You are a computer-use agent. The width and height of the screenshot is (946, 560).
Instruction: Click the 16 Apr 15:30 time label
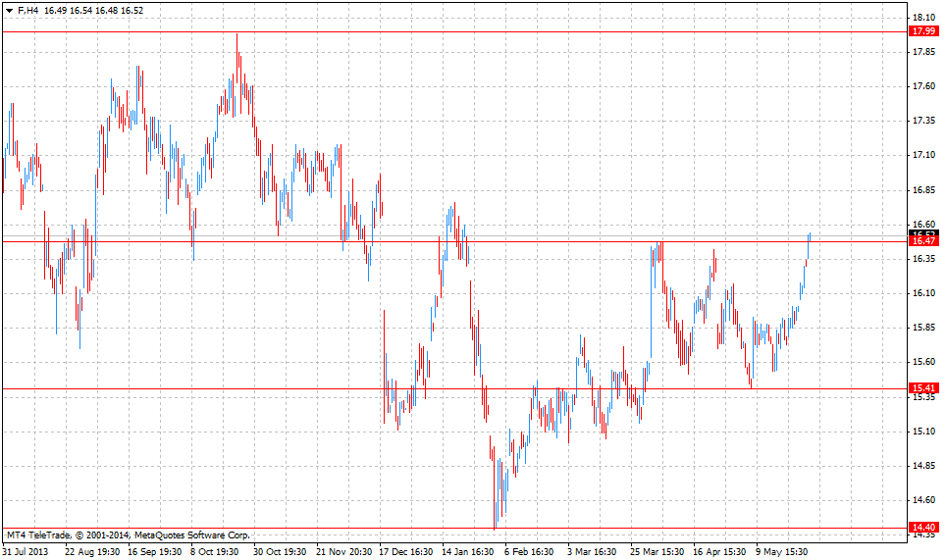coord(719,551)
